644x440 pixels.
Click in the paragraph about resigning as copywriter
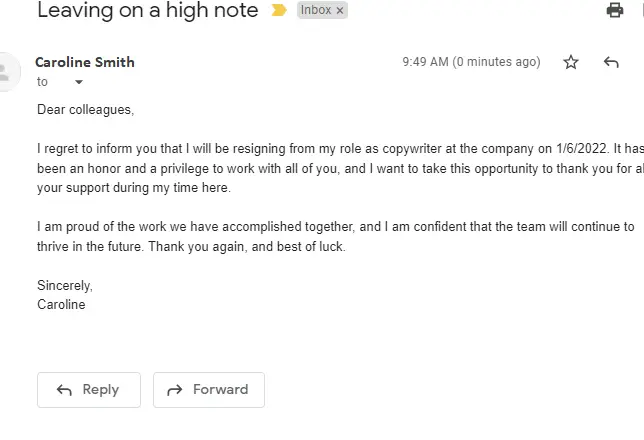[x=340, y=168]
